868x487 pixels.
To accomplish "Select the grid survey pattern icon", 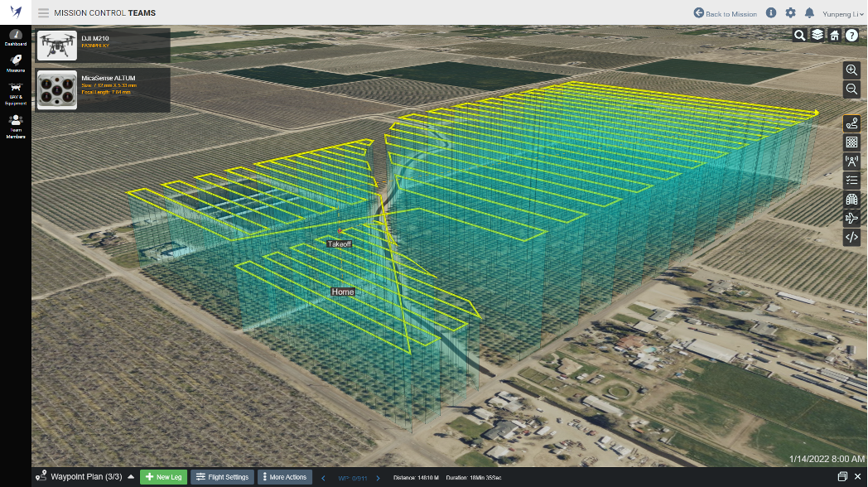I will (x=851, y=142).
